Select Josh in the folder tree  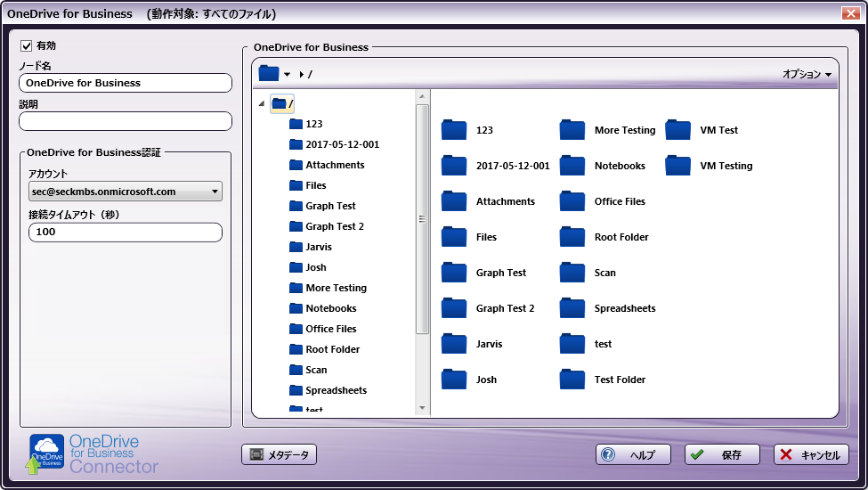(308, 267)
